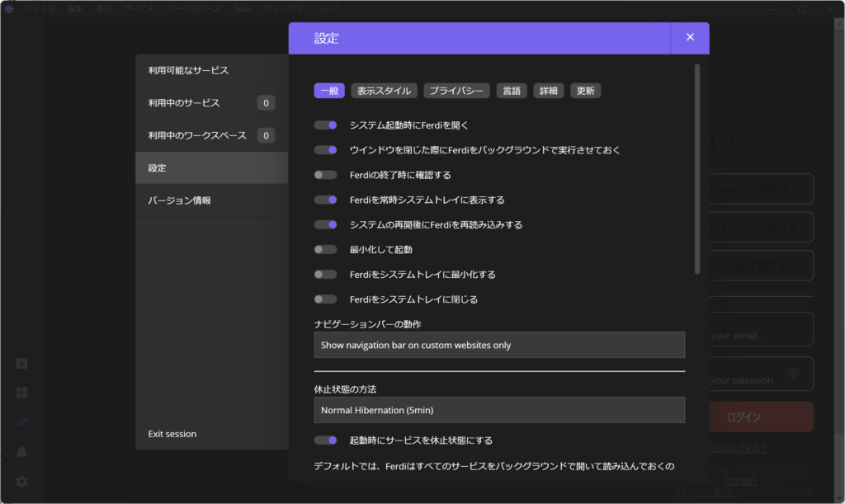This screenshot has height=504, width=845.
Task: Toggle Ferdiを常時システムトレイに表示する switch
Action: pyautogui.click(x=325, y=200)
